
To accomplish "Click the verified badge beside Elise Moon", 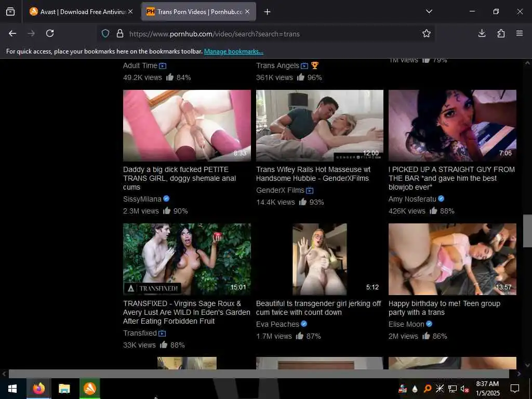I will [x=429, y=324].
